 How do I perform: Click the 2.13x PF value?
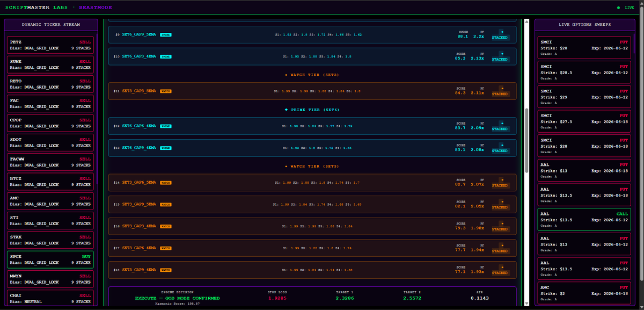[x=478, y=59]
